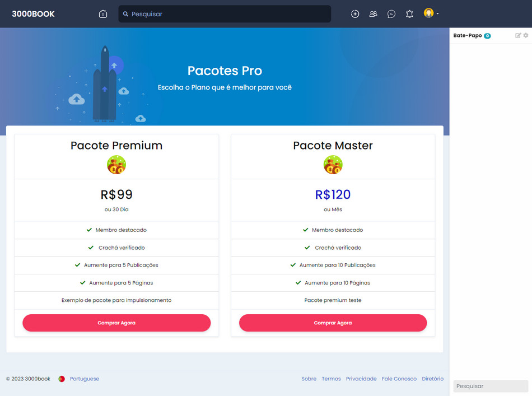The width and height of the screenshot is (532, 396).
Task: Click Comprar Agora for Pacote Premium
Action: point(116,323)
